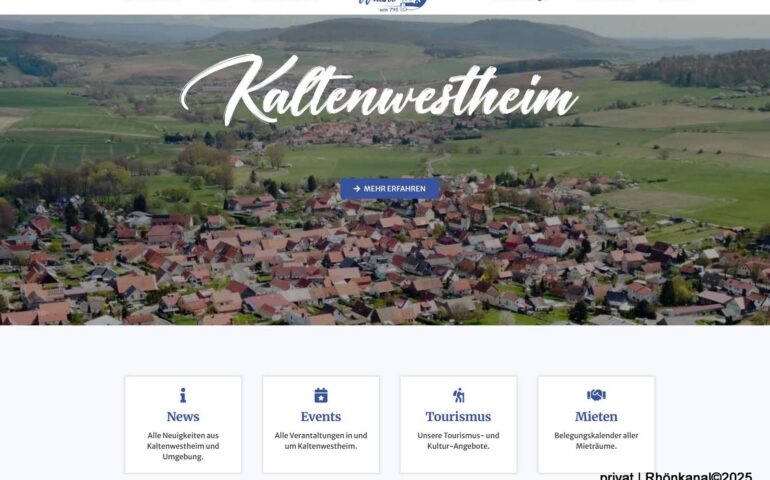
Task: Click the calendar star icon above Events
Action: point(321,395)
